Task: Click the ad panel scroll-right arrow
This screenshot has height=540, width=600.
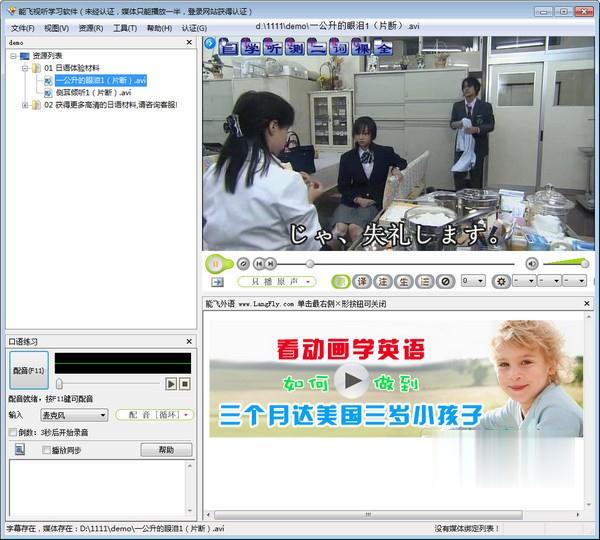Action: [578, 515]
